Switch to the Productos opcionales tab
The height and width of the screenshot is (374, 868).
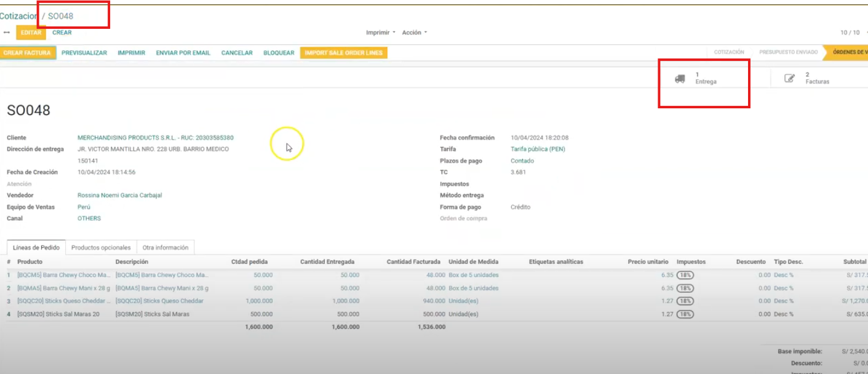tap(101, 247)
